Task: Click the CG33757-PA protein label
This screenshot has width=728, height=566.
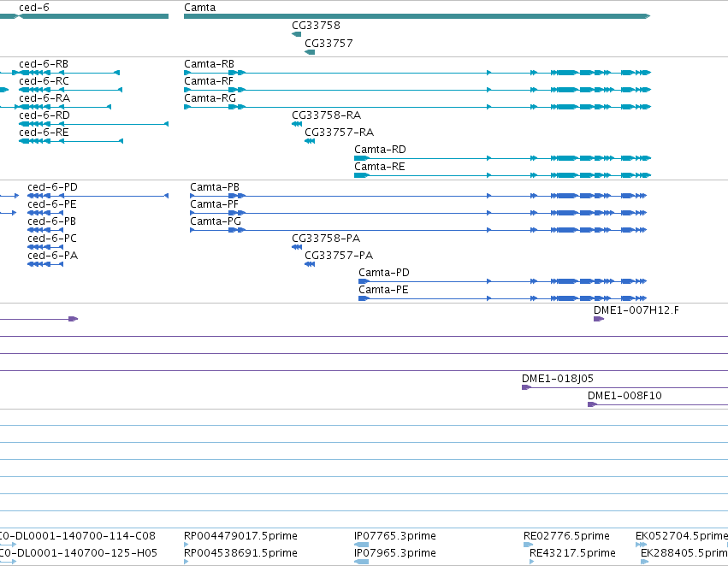Action: (339, 256)
